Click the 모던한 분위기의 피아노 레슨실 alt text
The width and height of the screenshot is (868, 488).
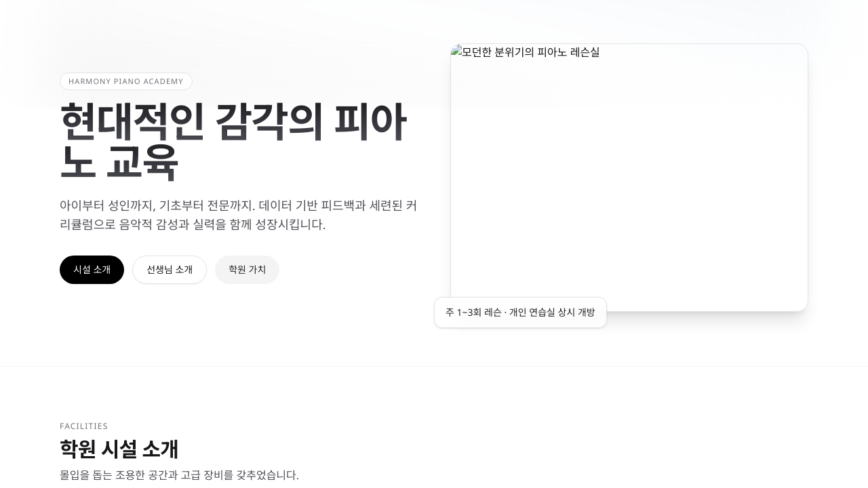coord(530,52)
